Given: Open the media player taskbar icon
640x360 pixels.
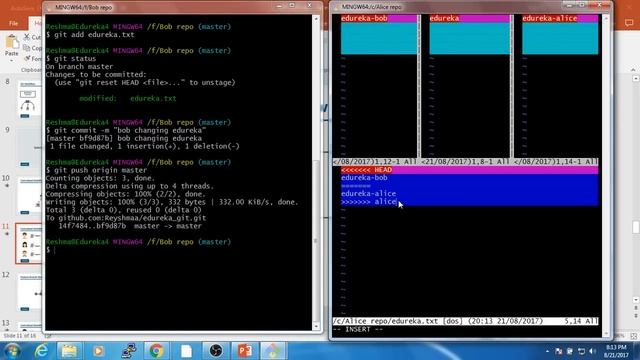Looking at the screenshot, I should coord(98,351).
